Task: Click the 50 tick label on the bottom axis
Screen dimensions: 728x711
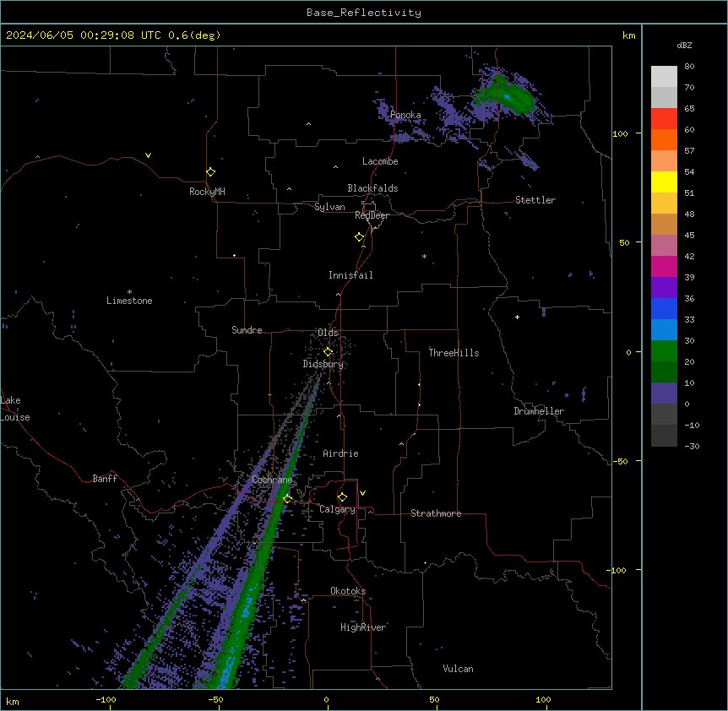Action: (x=434, y=699)
